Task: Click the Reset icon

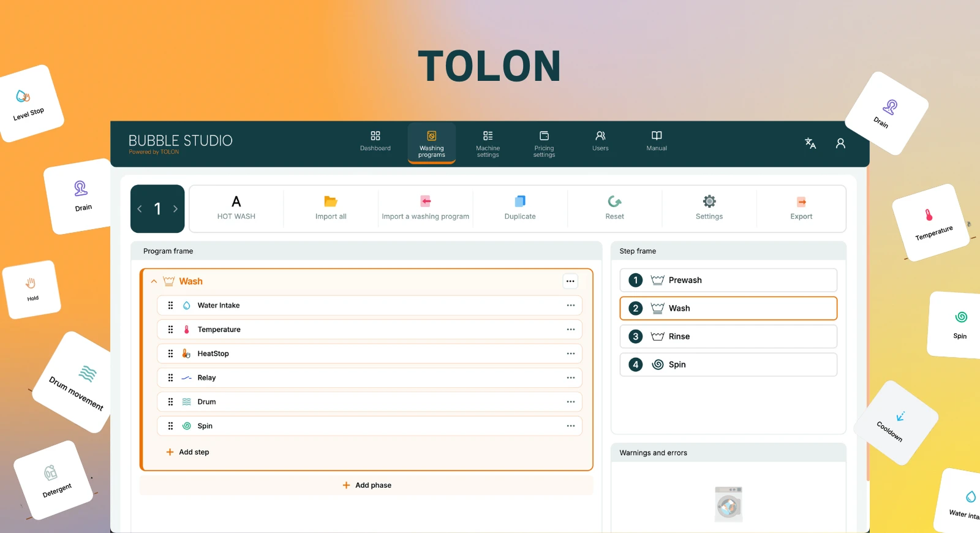Action: 614,201
